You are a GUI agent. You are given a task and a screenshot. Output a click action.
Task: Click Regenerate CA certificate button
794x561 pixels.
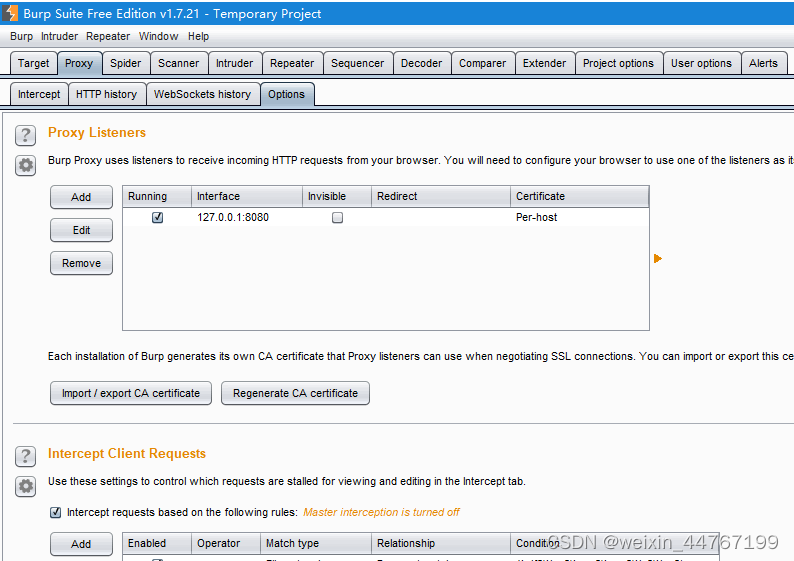295,393
